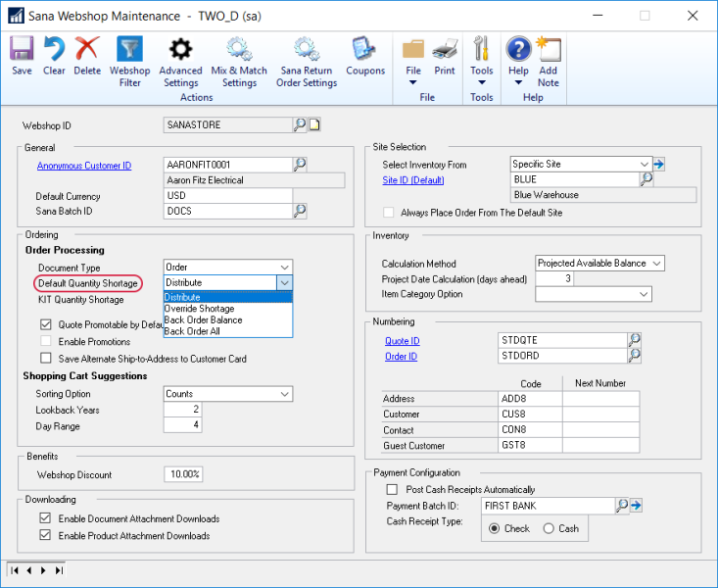Open the Site ID (Default) link
This screenshot has height=588, width=718.
click(x=413, y=180)
